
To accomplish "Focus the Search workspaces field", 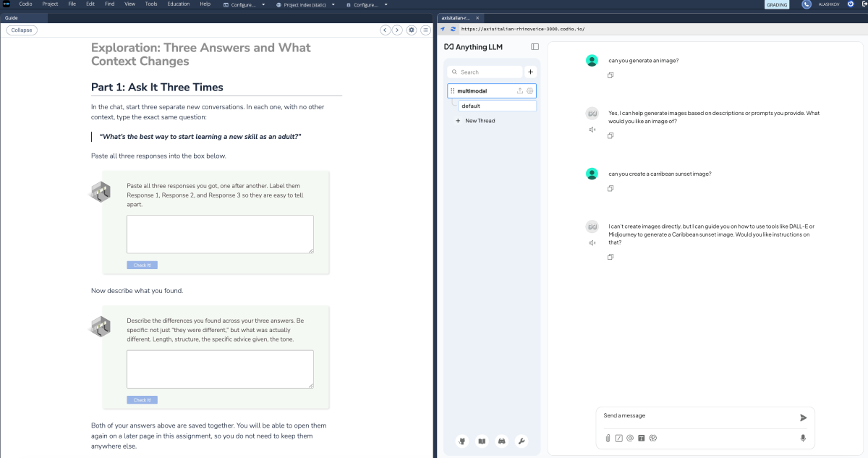I will click(485, 72).
